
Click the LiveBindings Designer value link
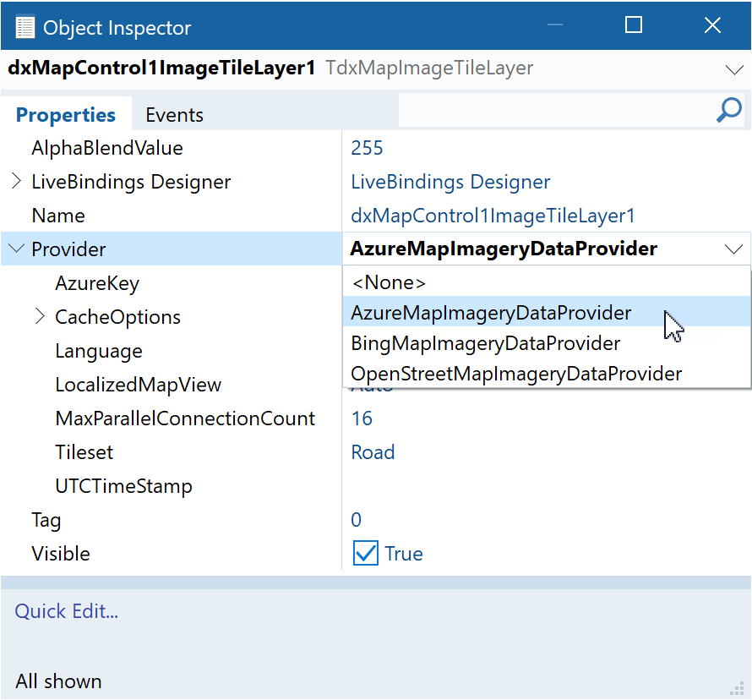pyautogui.click(x=450, y=182)
